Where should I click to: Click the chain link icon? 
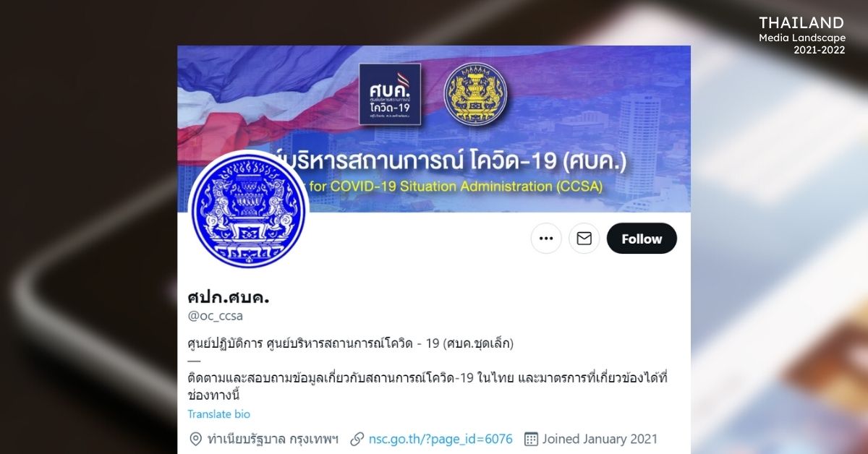click(x=357, y=439)
